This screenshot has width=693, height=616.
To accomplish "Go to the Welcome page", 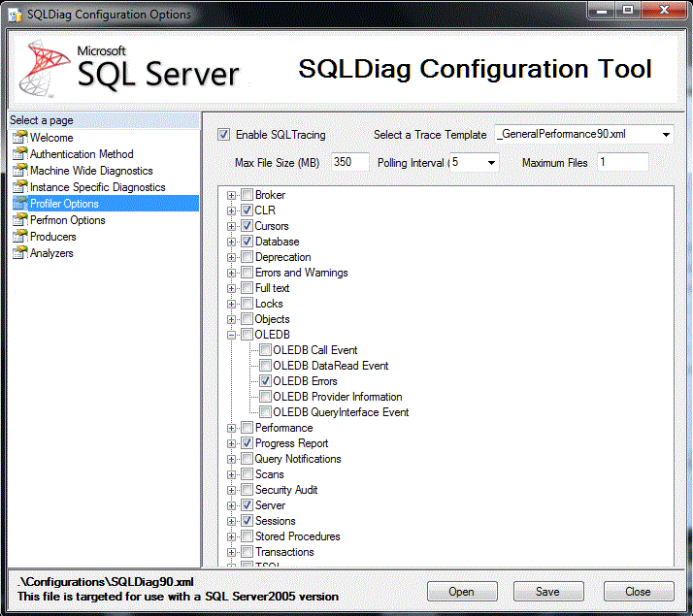I will coord(51,138).
